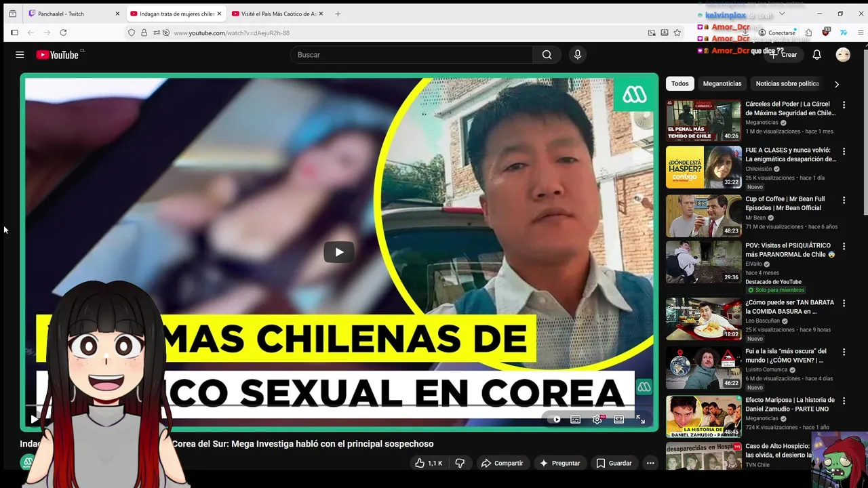Click the YouTube Buscar search field
The image size is (868, 488).
412,55
